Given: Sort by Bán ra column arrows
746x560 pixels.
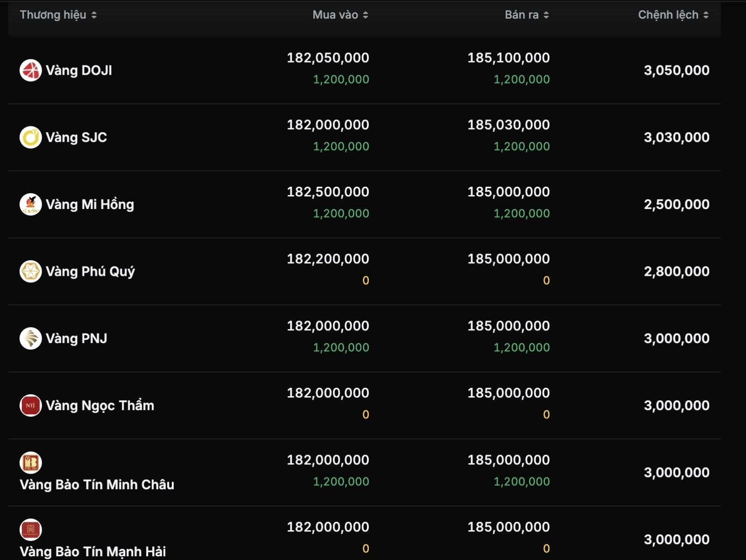Looking at the screenshot, I should pos(546,15).
